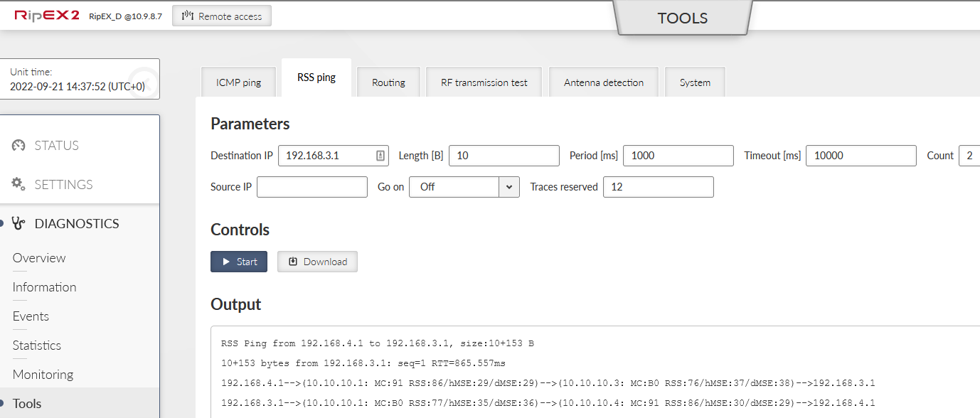
Task: Start the RSS ping test
Action: (239, 262)
